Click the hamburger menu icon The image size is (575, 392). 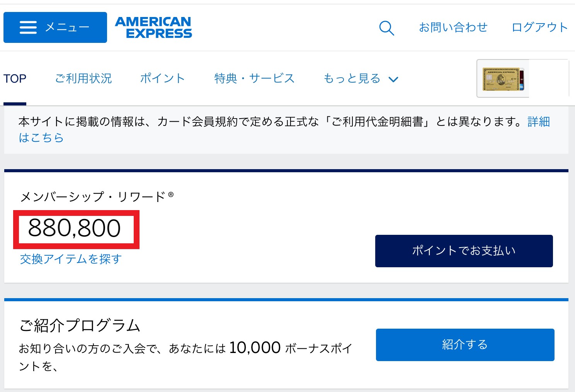tap(28, 27)
